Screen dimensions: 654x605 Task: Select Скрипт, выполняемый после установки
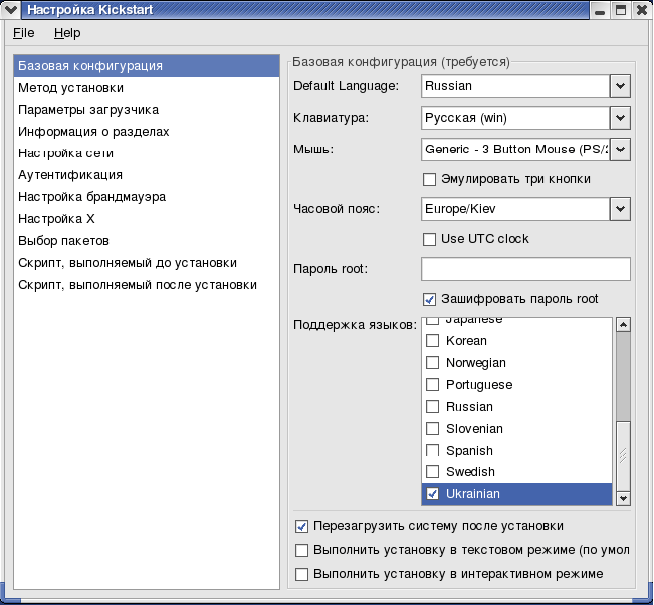[x=146, y=285]
